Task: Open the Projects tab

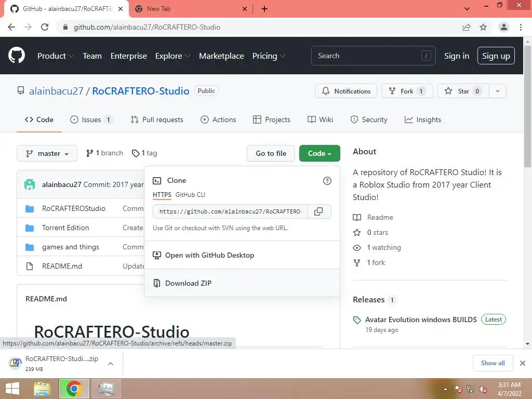Action: click(271, 120)
